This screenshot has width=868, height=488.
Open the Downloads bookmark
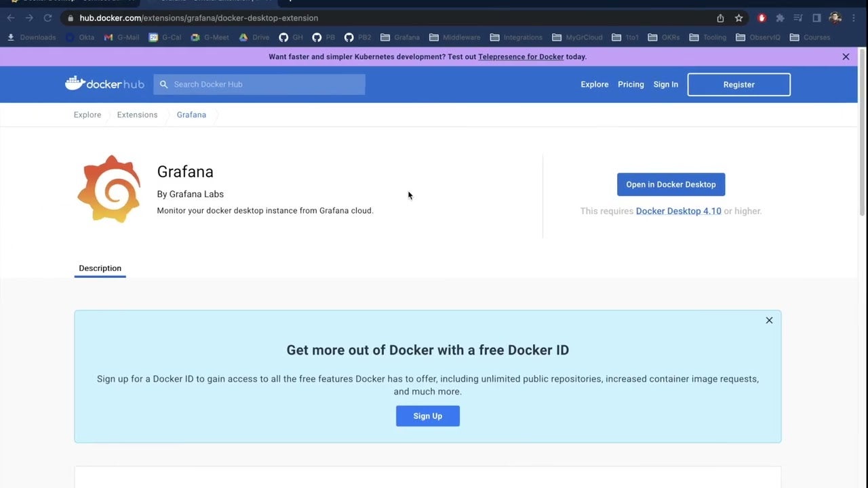[32, 37]
